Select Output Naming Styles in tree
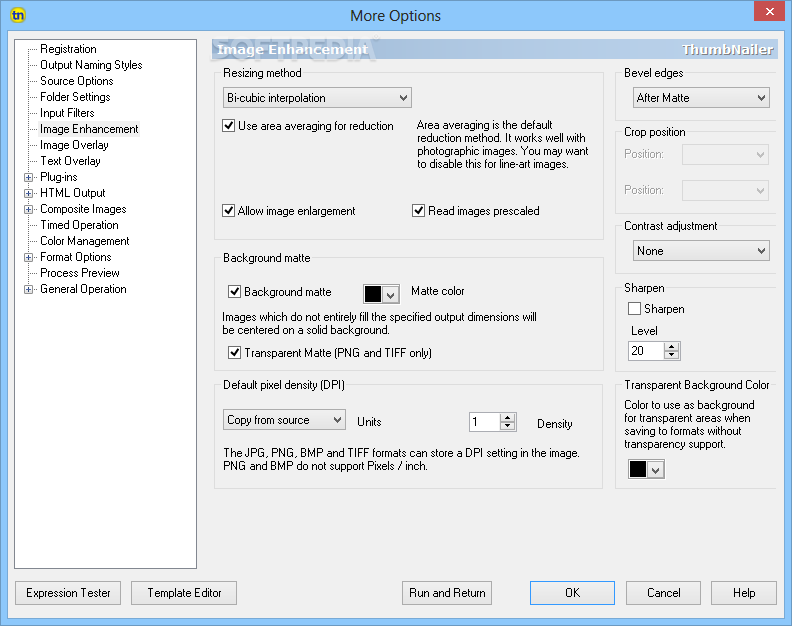 point(91,65)
